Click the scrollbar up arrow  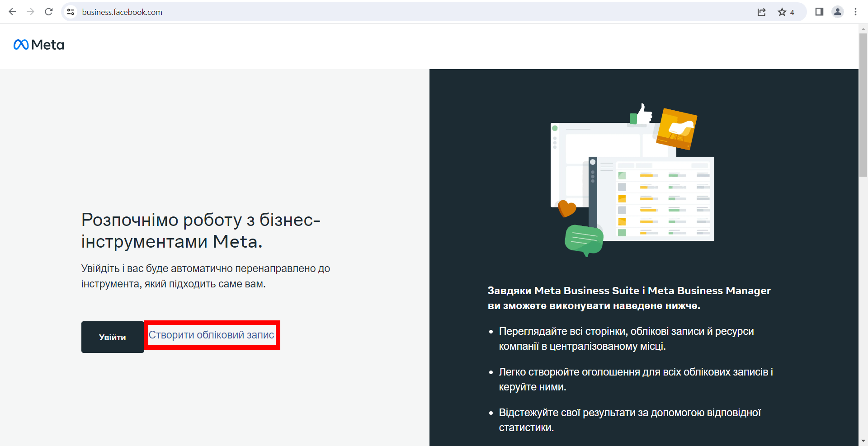(863, 28)
